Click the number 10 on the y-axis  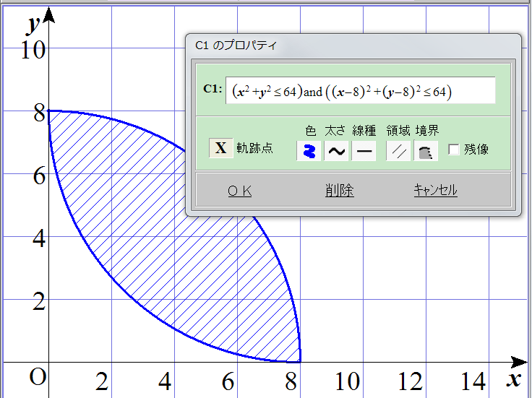pyautogui.click(x=32, y=49)
